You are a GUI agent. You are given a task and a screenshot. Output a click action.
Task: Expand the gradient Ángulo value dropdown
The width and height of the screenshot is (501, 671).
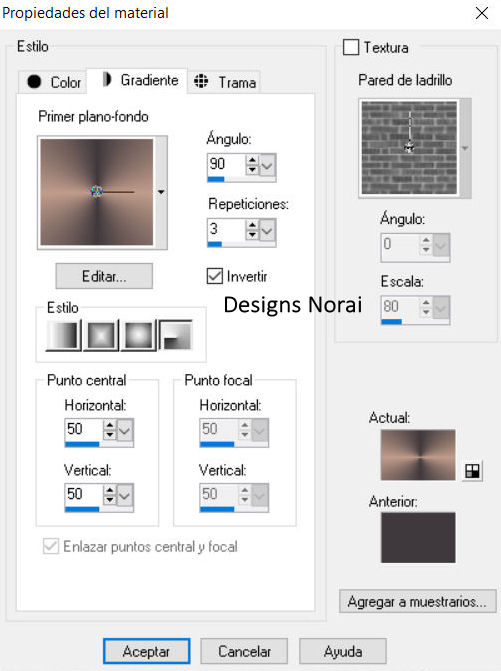click(267, 165)
